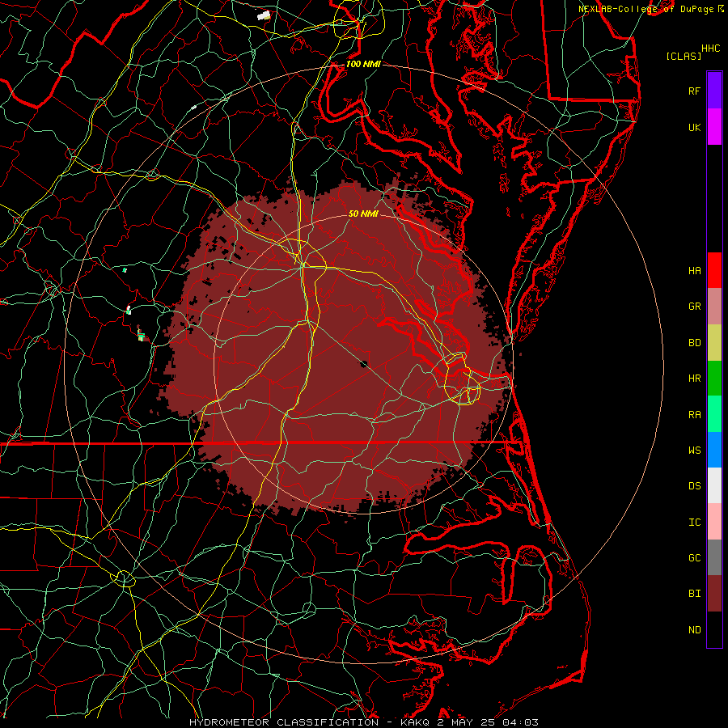Click the RF purple legend swatch
Viewport: 728px width, 728px height.
714,91
